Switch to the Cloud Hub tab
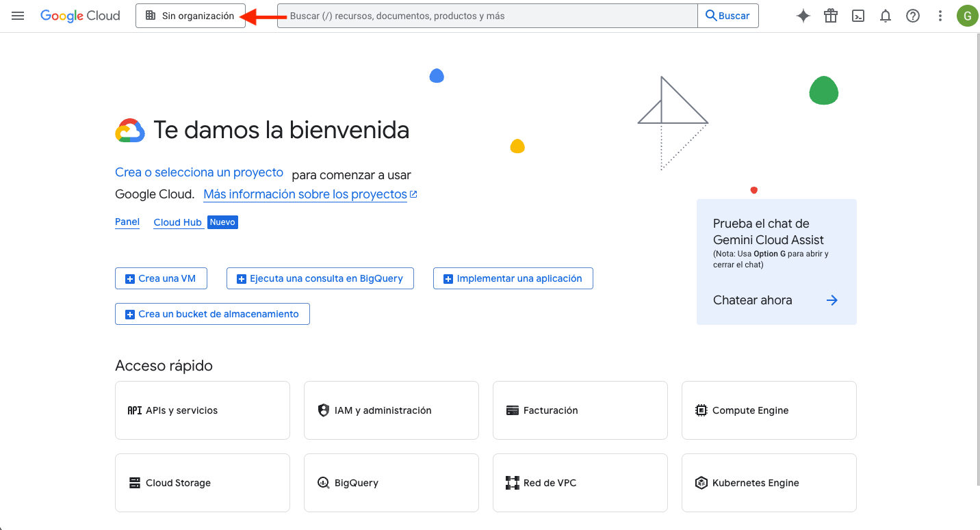The width and height of the screenshot is (980, 530). coord(177,222)
